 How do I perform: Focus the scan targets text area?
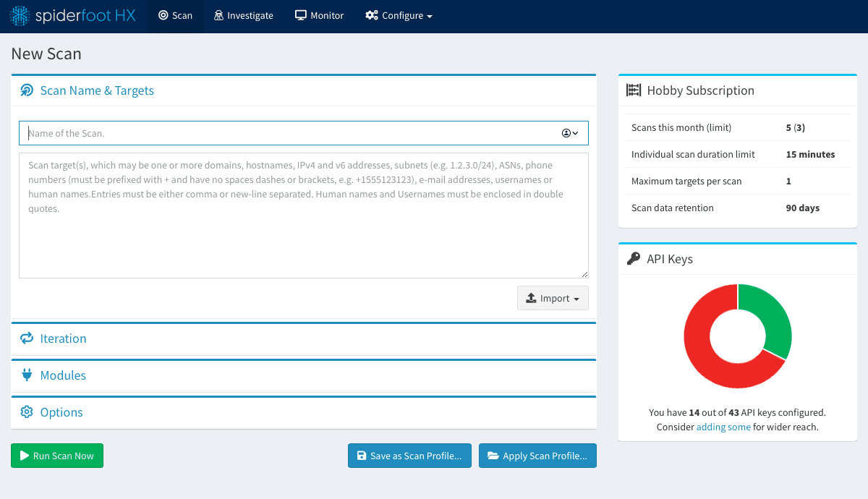pyautogui.click(x=304, y=216)
